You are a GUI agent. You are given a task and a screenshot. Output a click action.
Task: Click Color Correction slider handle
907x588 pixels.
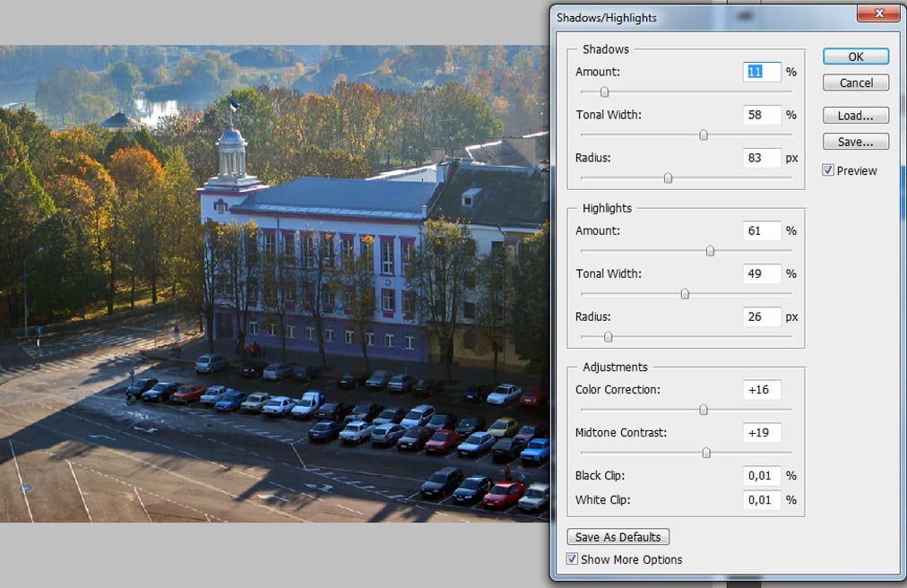click(704, 410)
